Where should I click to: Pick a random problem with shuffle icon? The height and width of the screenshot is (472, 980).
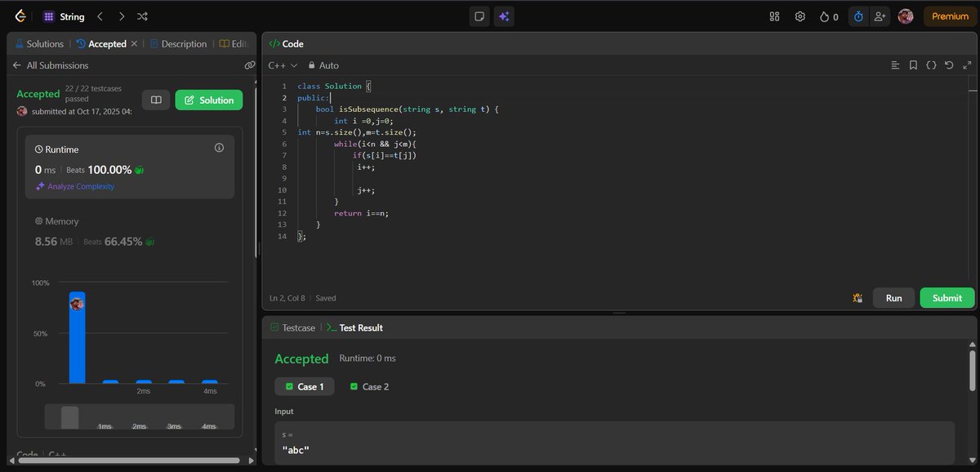coord(143,16)
